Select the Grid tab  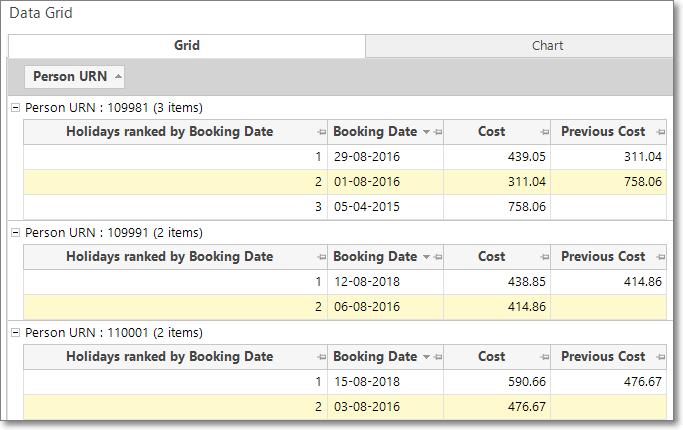[187, 46]
